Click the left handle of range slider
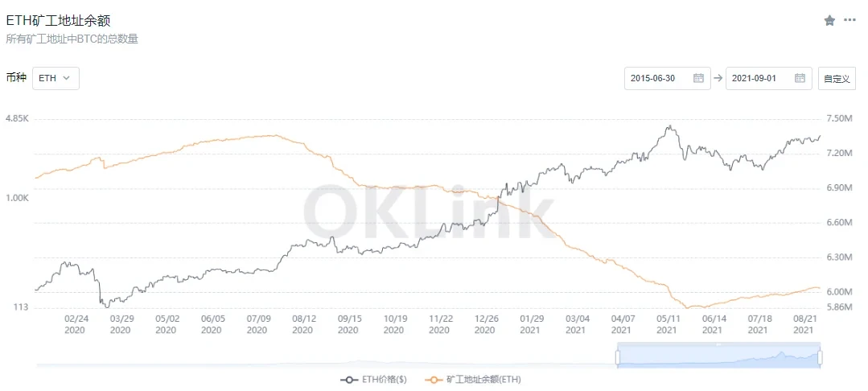Viewport: 868px width, 391px height. coord(617,356)
